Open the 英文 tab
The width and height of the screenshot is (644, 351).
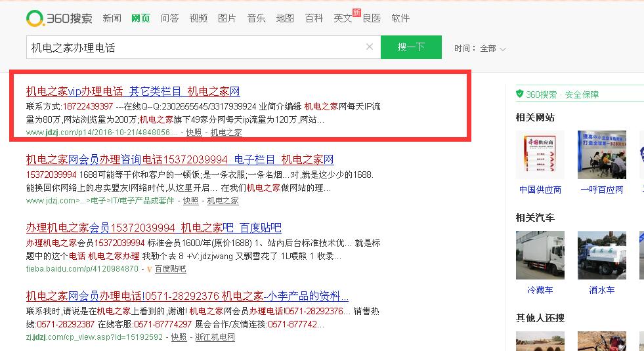pyautogui.click(x=343, y=18)
